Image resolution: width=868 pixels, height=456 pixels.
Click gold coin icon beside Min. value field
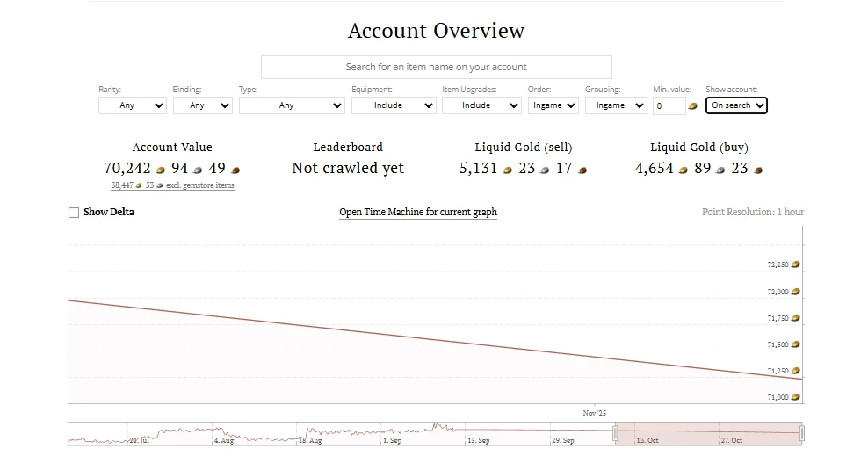[693, 106]
